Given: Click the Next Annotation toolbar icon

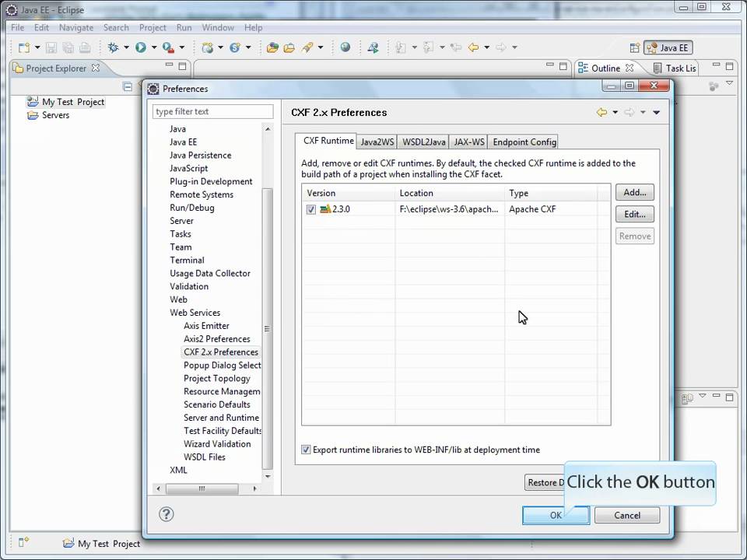Looking at the screenshot, I should 402,47.
